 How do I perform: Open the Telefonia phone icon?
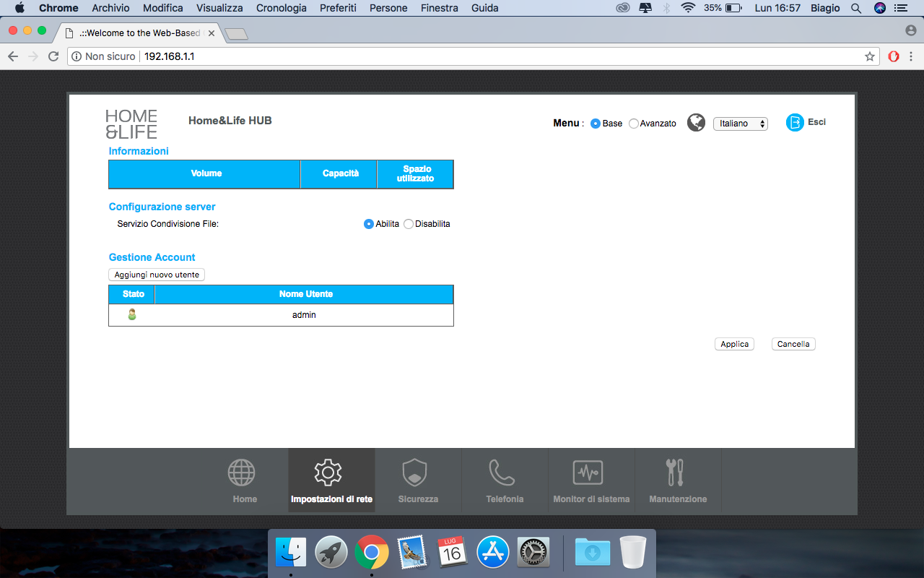coord(502,473)
